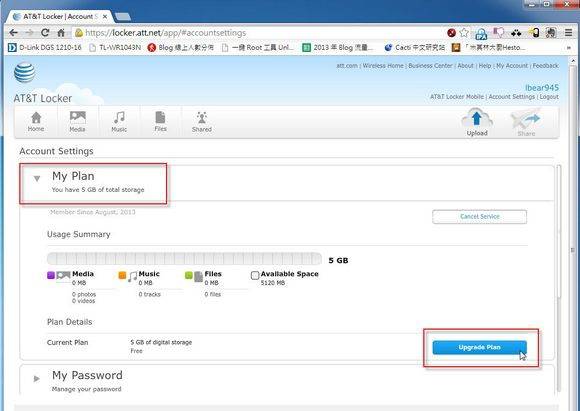Show more bookmarks chevron
580x411 pixels.
[x=569, y=48]
